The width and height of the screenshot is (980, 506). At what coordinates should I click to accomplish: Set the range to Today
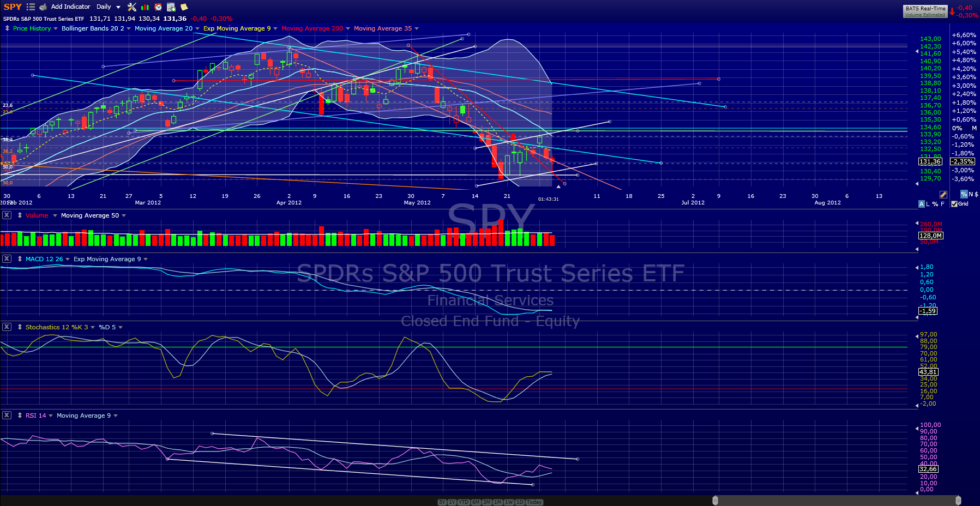pyautogui.click(x=534, y=502)
